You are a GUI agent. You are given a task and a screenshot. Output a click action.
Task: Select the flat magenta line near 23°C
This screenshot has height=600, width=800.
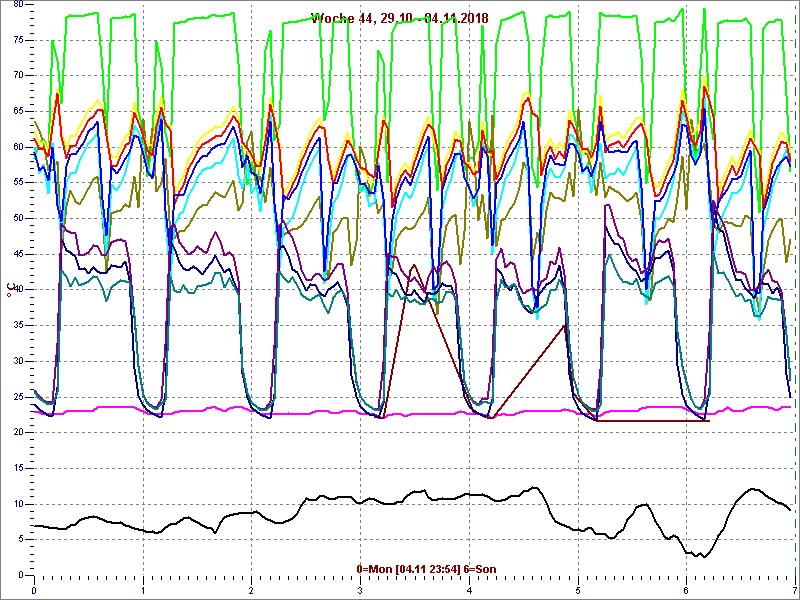(300, 412)
